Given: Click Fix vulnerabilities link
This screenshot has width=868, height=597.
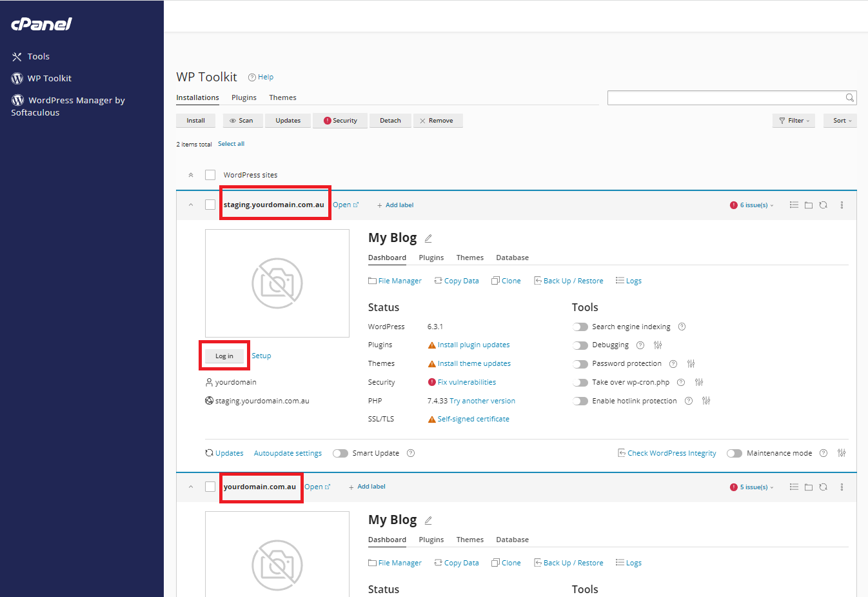Looking at the screenshot, I should point(467,382).
